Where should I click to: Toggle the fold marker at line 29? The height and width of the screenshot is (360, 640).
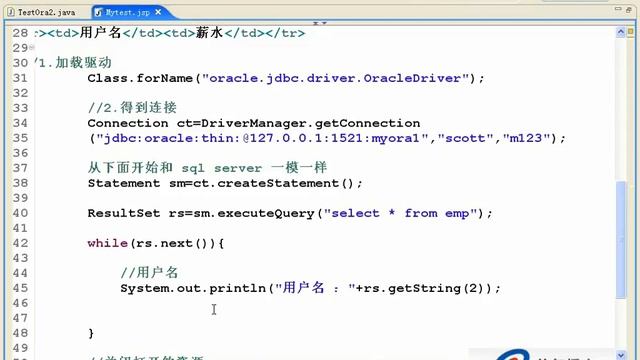pos(31,48)
